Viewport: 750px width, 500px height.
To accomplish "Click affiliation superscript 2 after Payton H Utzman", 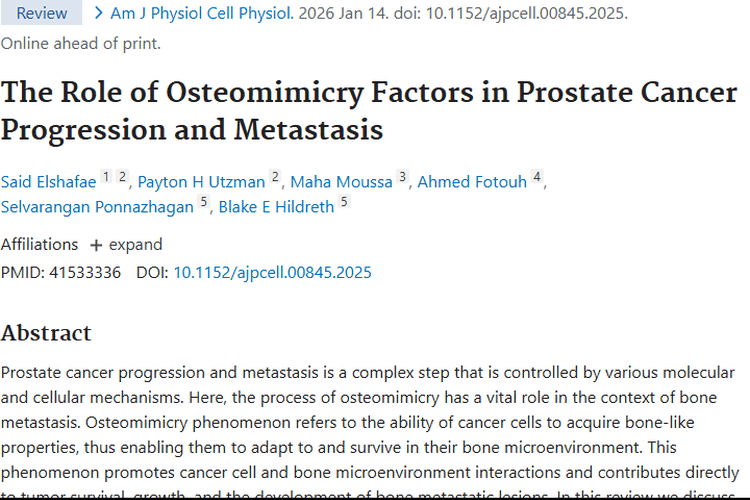I will click(x=275, y=177).
